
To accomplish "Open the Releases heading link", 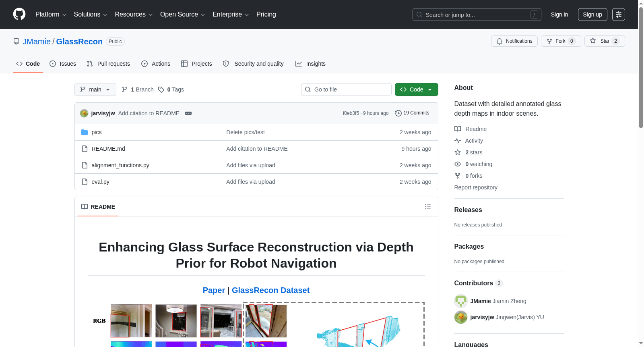I will 468,210.
